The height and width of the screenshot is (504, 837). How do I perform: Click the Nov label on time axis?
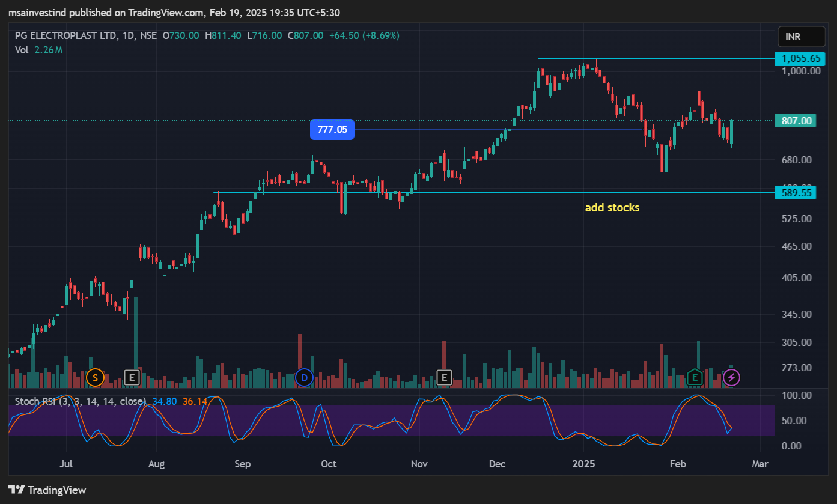419,464
